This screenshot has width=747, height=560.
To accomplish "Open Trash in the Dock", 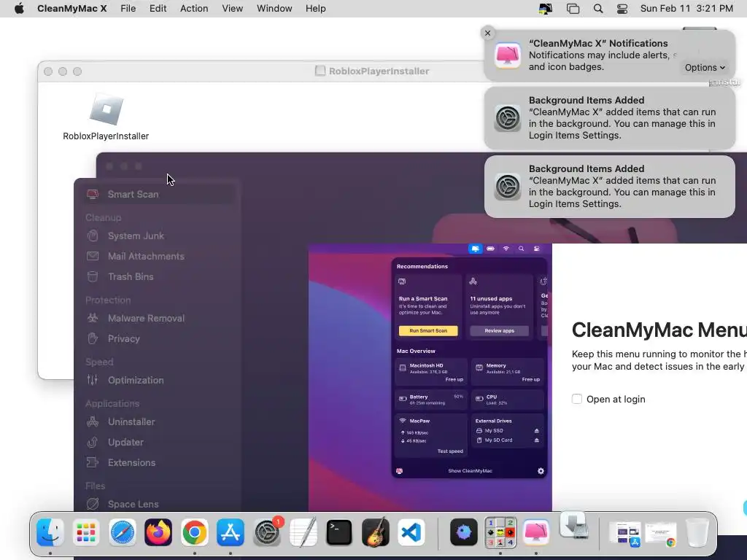I will (x=697, y=532).
